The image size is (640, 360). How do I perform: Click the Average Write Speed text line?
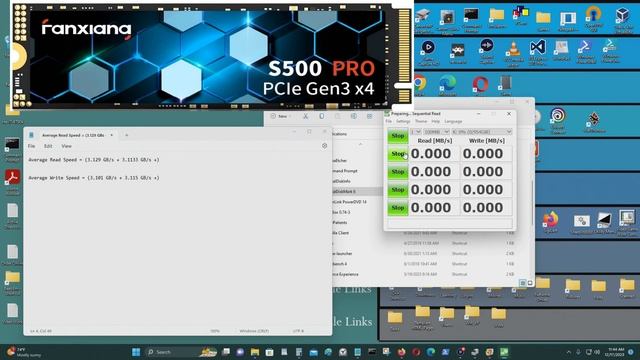94,178
